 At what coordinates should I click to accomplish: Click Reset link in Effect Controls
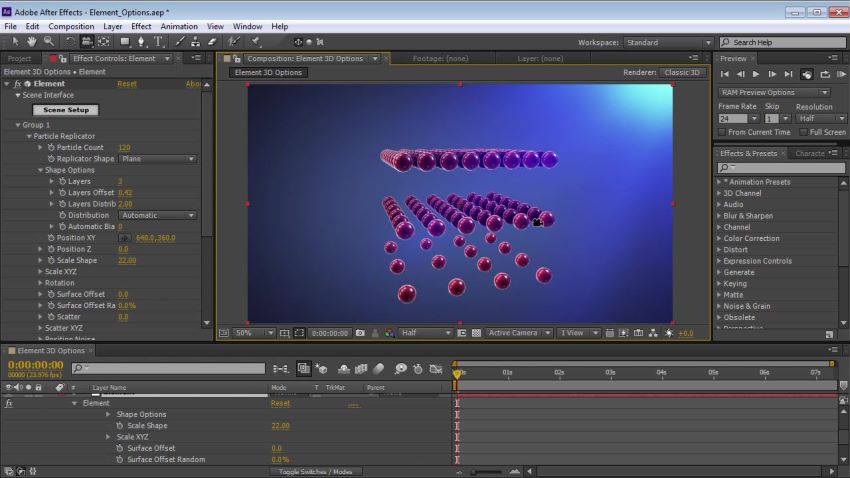127,83
